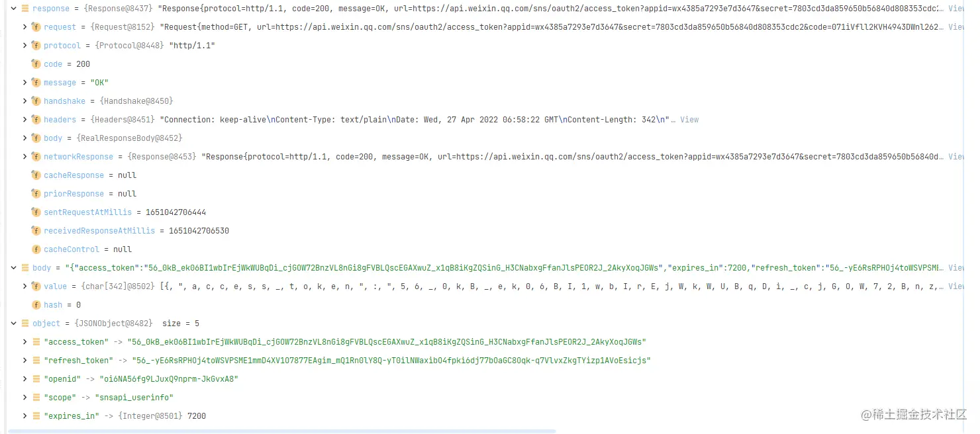
Task: Click the field icon beside hash
Action: (x=36, y=305)
